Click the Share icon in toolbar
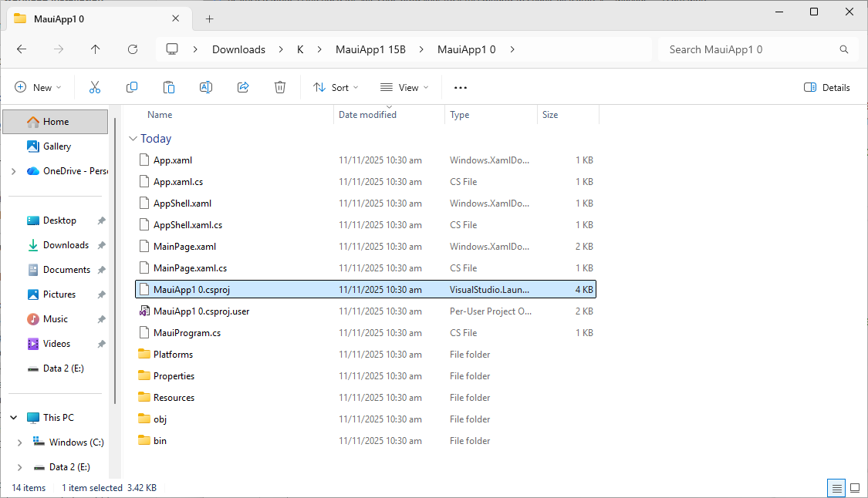This screenshot has width=868, height=498. [243, 87]
